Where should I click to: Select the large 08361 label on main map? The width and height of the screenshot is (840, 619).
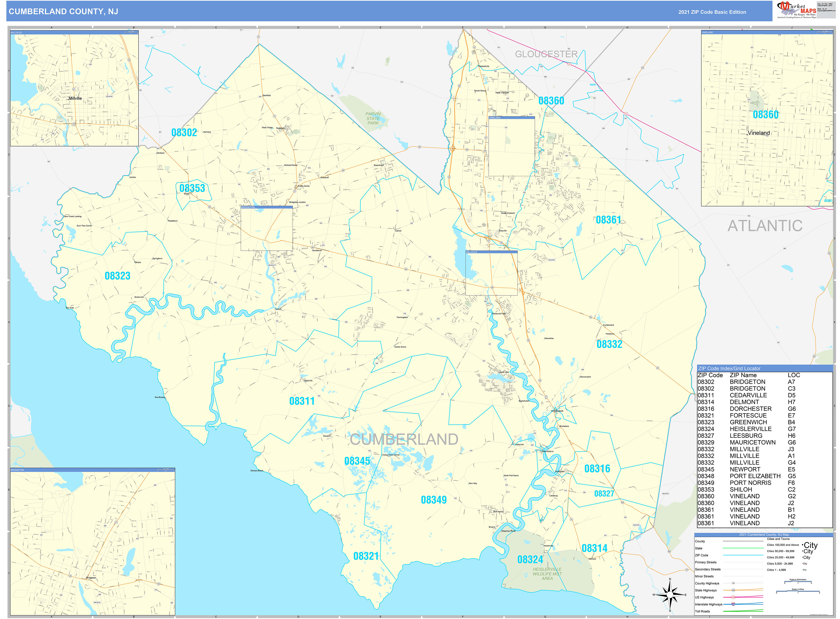(608, 220)
